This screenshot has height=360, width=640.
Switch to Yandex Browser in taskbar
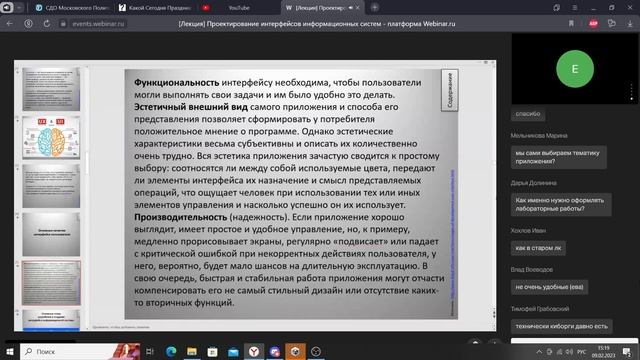[x=254, y=351]
